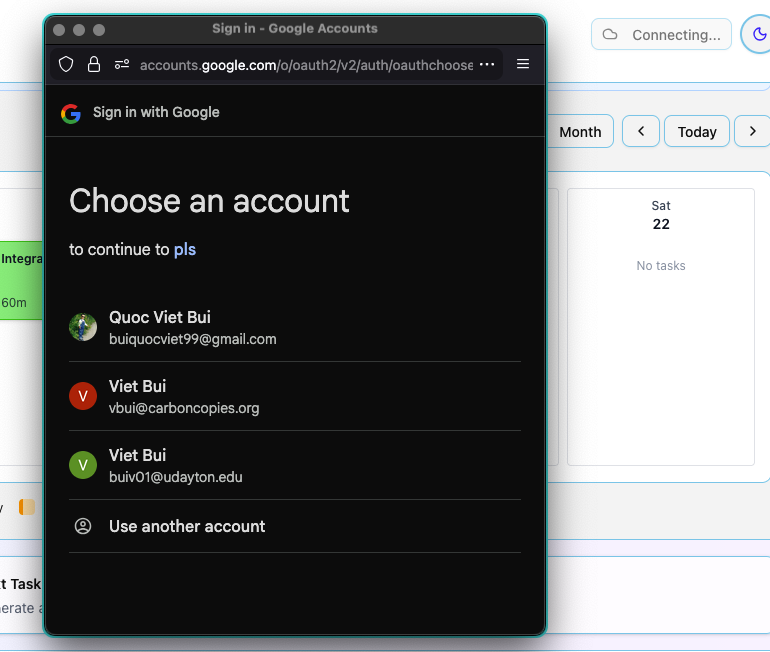770x652 pixels.
Task: Click the Connecting... status button
Action: click(661, 34)
